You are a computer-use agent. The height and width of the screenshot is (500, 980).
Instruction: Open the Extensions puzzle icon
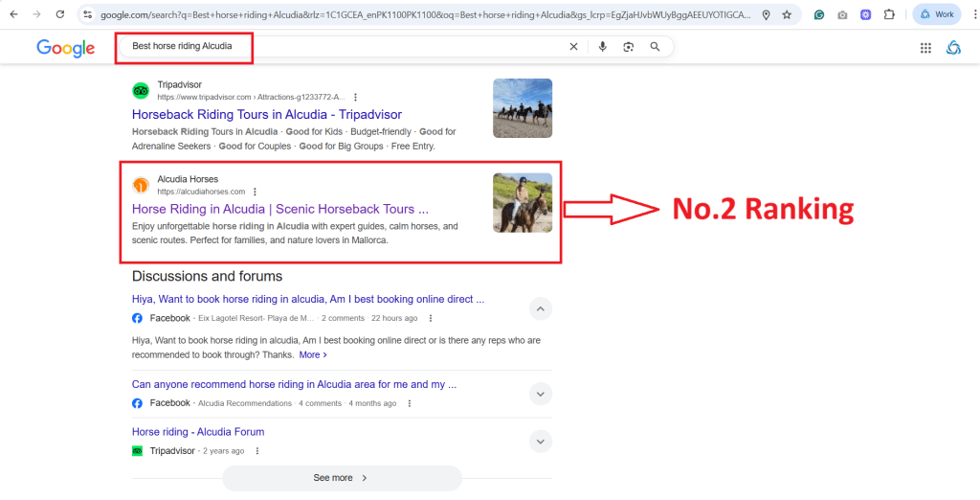889,14
